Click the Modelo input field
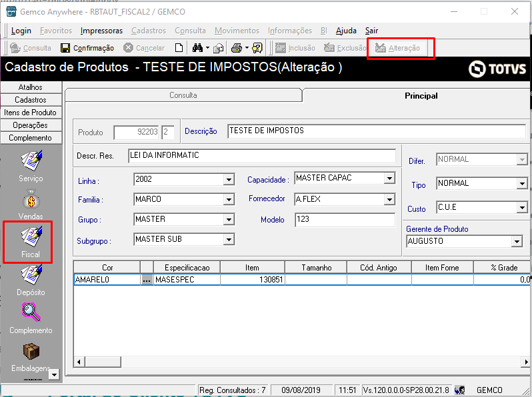 (x=345, y=219)
